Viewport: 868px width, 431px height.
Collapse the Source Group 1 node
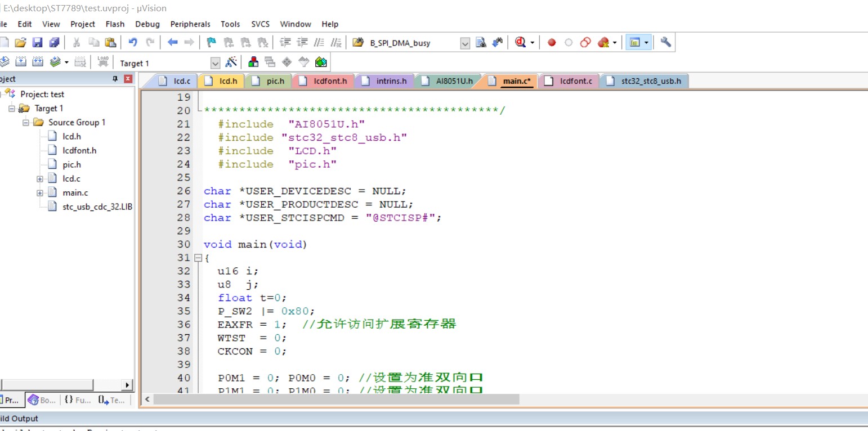[26, 123]
